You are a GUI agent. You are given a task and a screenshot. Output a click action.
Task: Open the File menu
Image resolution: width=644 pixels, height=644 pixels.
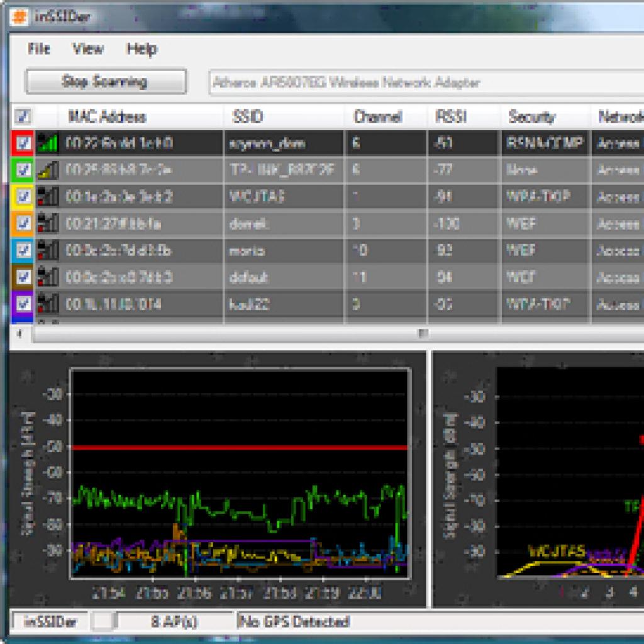click(x=38, y=49)
